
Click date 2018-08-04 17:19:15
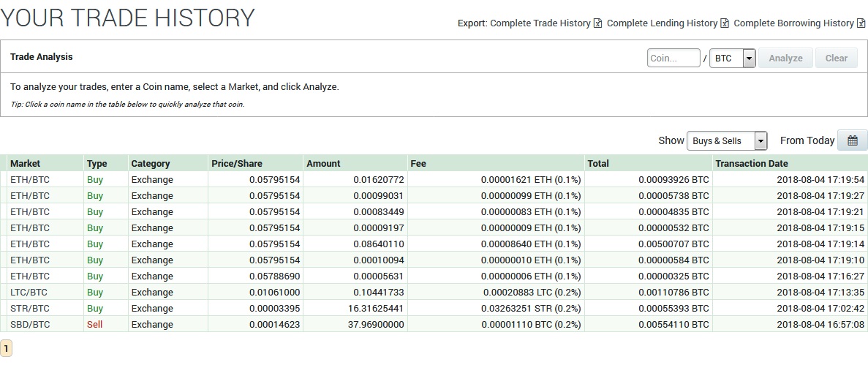pos(820,227)
